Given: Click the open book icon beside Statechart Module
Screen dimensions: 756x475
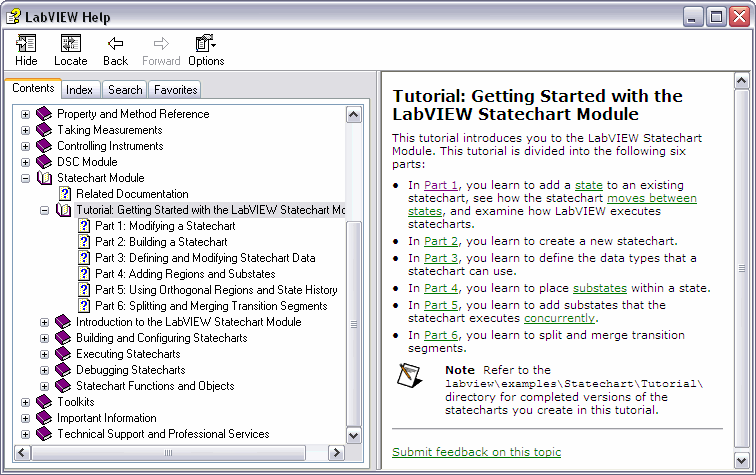Looking at the screenshot, I should (44, 178).
